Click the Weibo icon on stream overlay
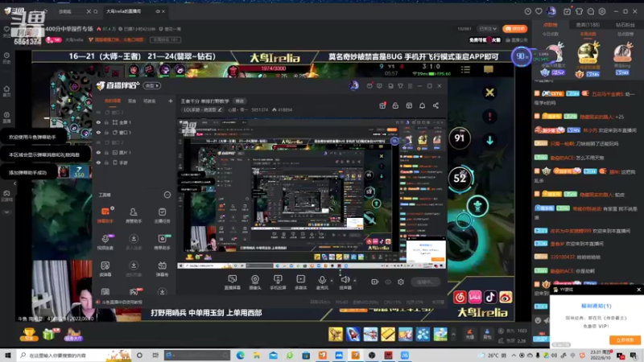 506,297
